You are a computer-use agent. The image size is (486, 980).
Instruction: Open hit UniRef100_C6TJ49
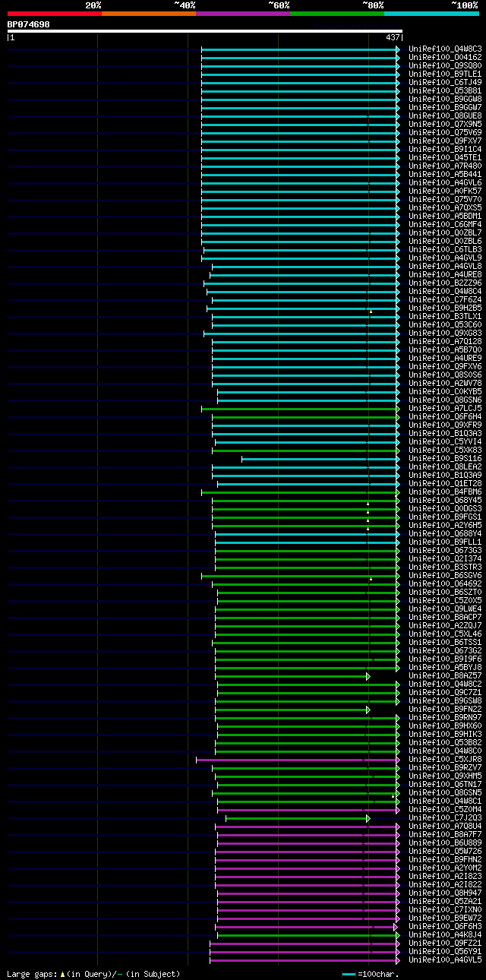(x=445, y=82)
